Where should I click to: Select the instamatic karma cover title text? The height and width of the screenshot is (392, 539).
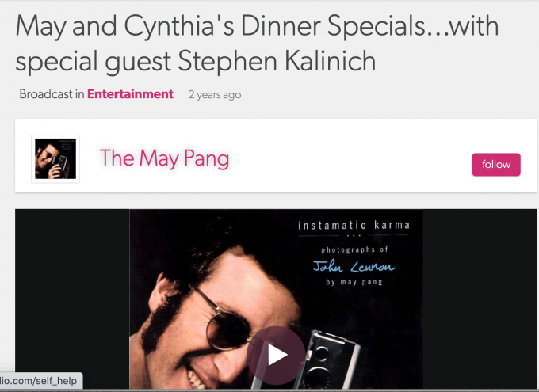pos(354,226)
